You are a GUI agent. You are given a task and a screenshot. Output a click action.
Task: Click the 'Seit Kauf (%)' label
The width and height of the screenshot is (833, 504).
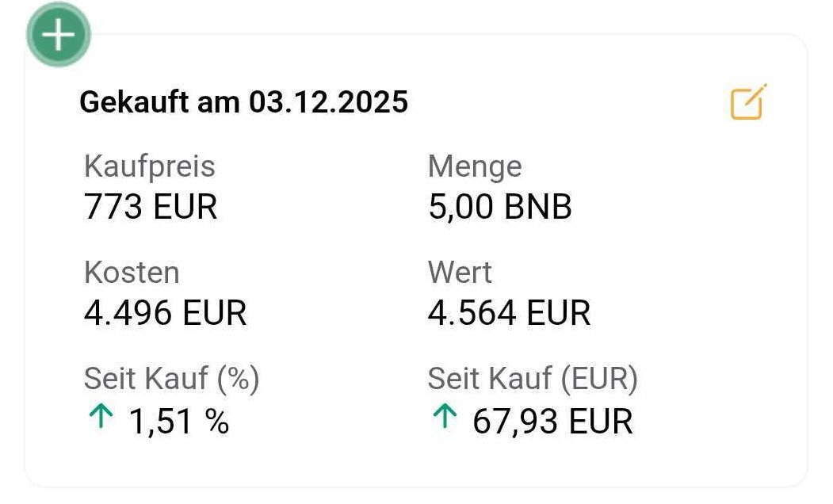click(x=171, y=380)
